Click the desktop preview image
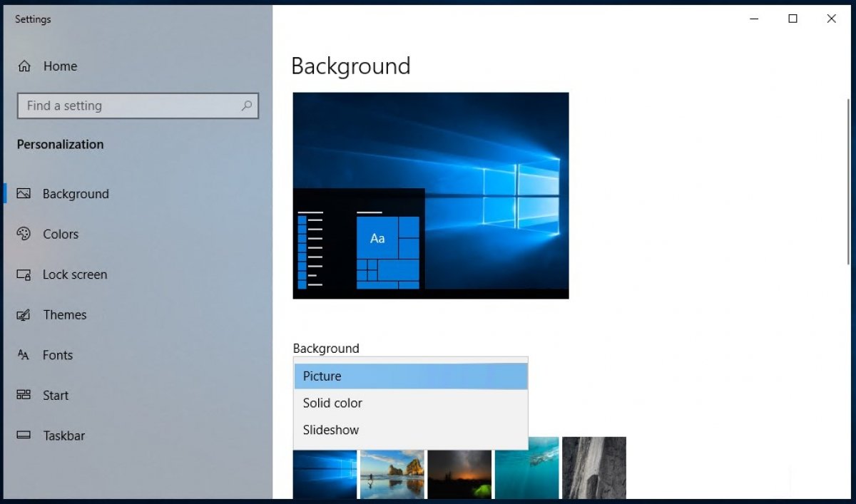 point(431,195)
